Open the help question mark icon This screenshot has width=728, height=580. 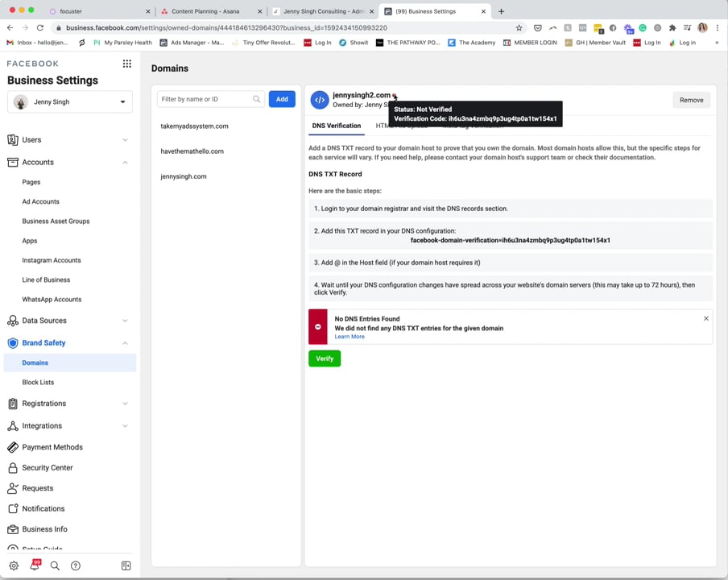tap(76, 565)
